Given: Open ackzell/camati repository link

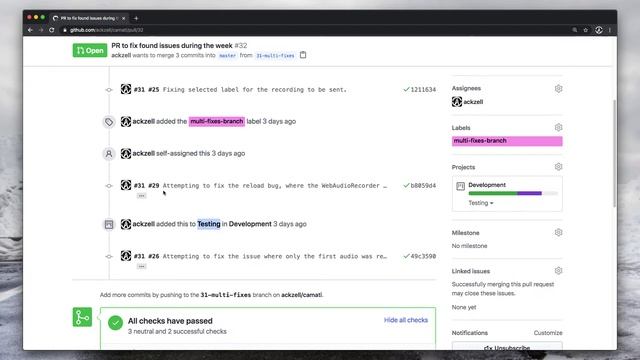Looking at the screenshot, I should 302,295.
